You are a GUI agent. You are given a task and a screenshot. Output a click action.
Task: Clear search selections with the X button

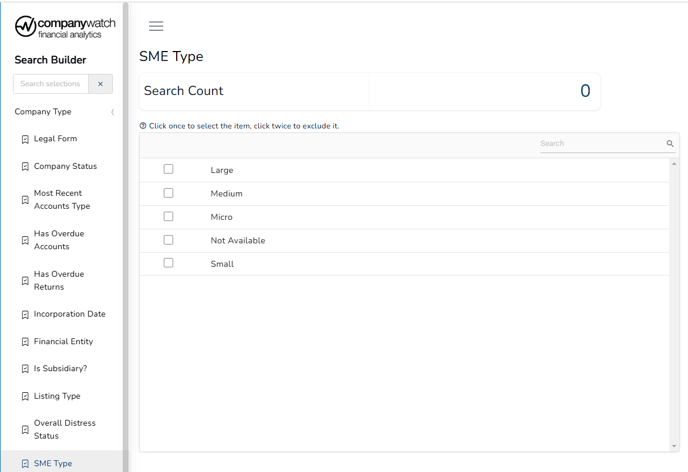(x=100, y=84)
